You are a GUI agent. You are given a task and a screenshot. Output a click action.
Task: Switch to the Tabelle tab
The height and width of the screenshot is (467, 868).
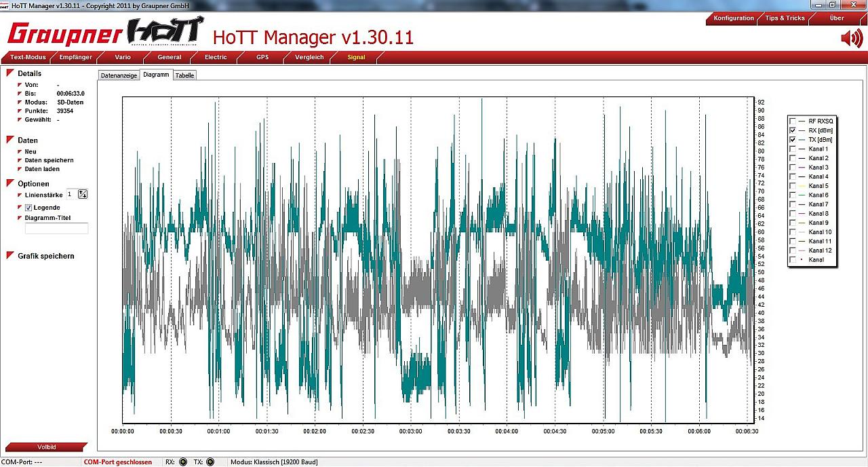184,75
